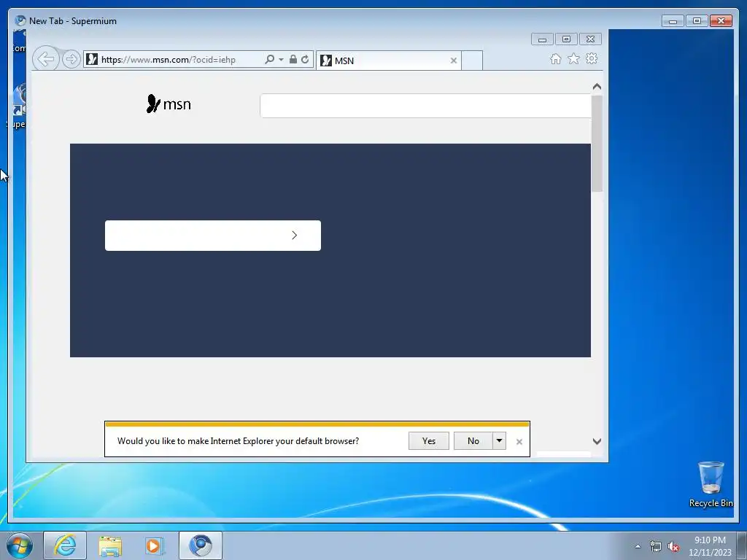Click the lock security icon in address bar

click(293, 59)
